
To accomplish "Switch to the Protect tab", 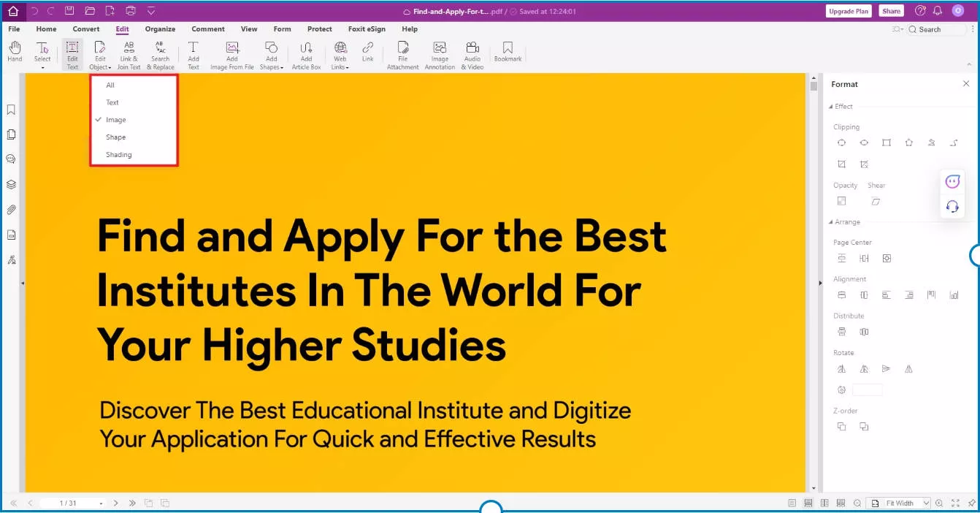I will [320, 29].
